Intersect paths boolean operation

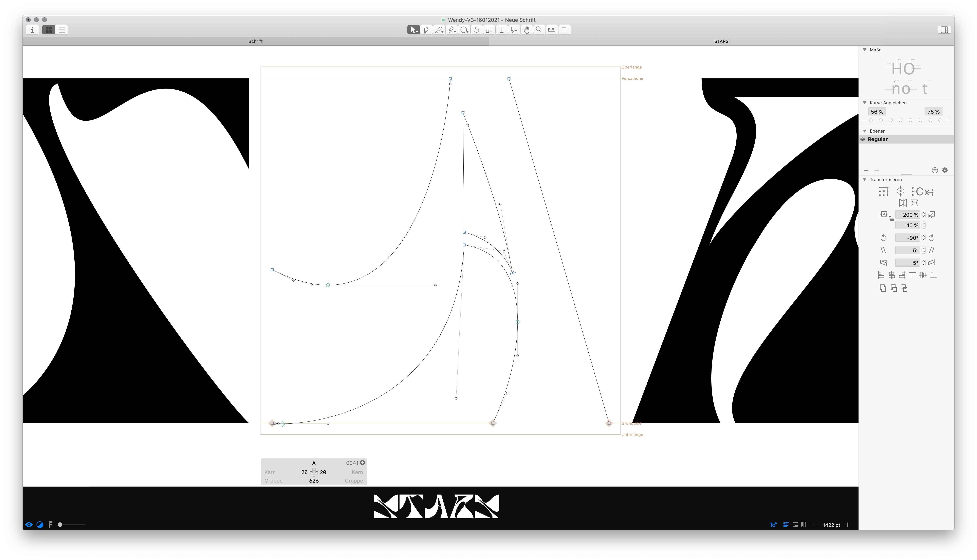pyautogui.click(x=904, y=288)
